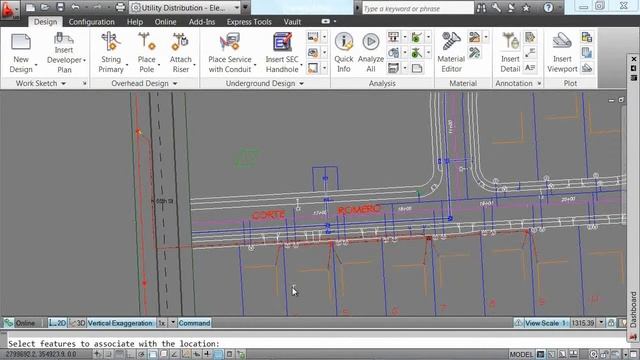Viewport: 640px width, 360px height.
Task: Click the top icon in Plot panel
Action: click(x=587, y=37)
